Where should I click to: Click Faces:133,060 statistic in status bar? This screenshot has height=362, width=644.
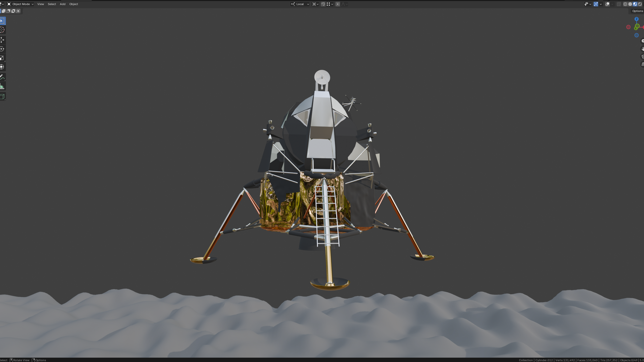[587, 360]
